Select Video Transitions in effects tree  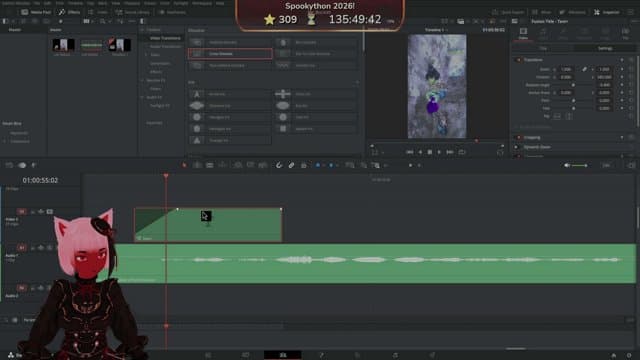165,38
